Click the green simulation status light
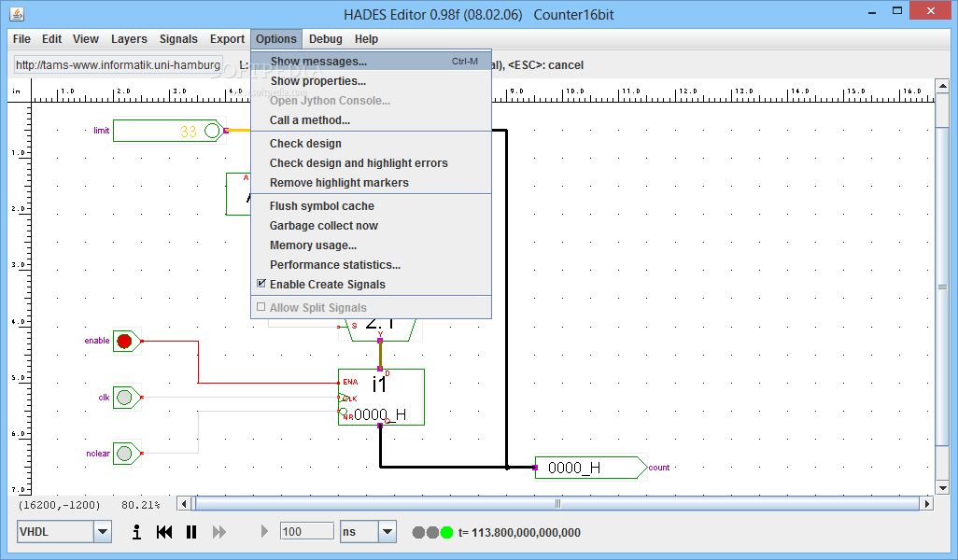The width and height of the screenshot is (958, 560). click(x=446, y=533)
